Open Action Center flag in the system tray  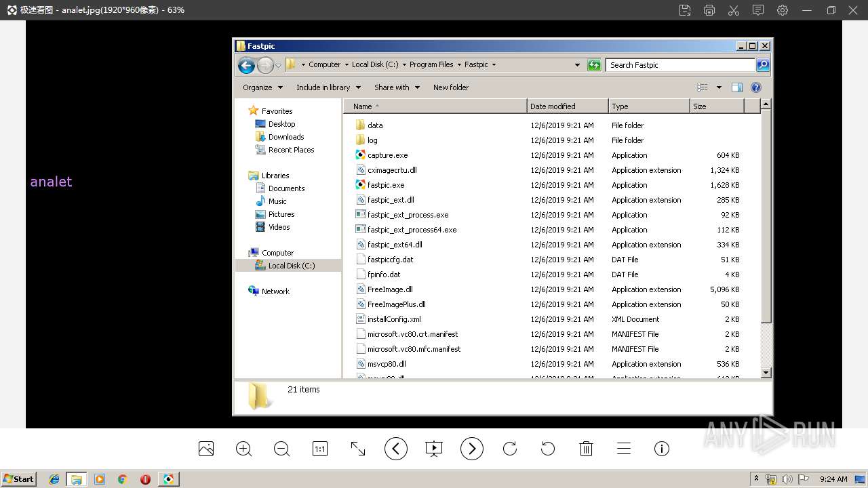pyautogui.click(x=804, y=479)
